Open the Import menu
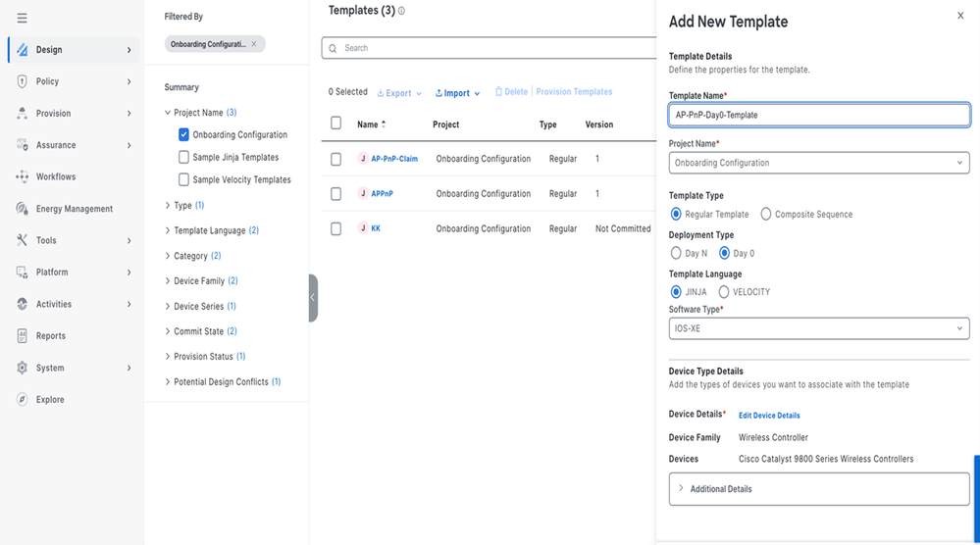Image resolution: width=980 pixels, height=545 pixels. tap(457, 93)
